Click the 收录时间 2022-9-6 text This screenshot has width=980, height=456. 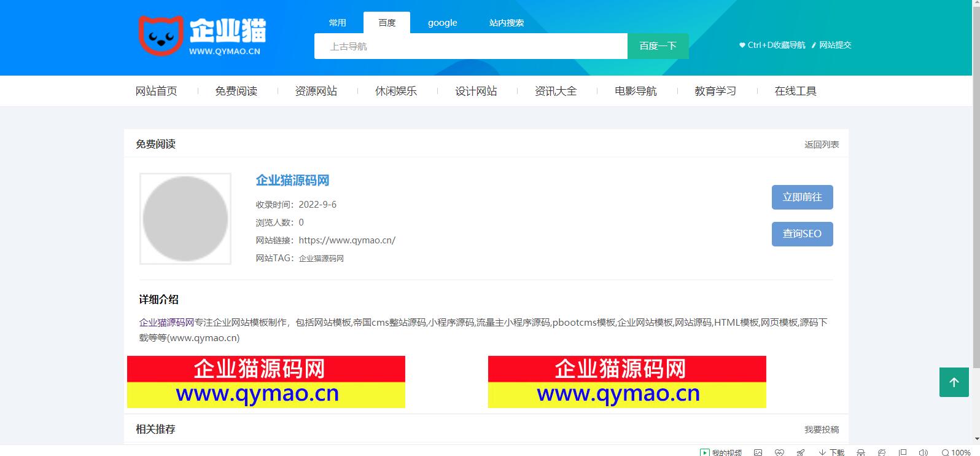point(296,205)
